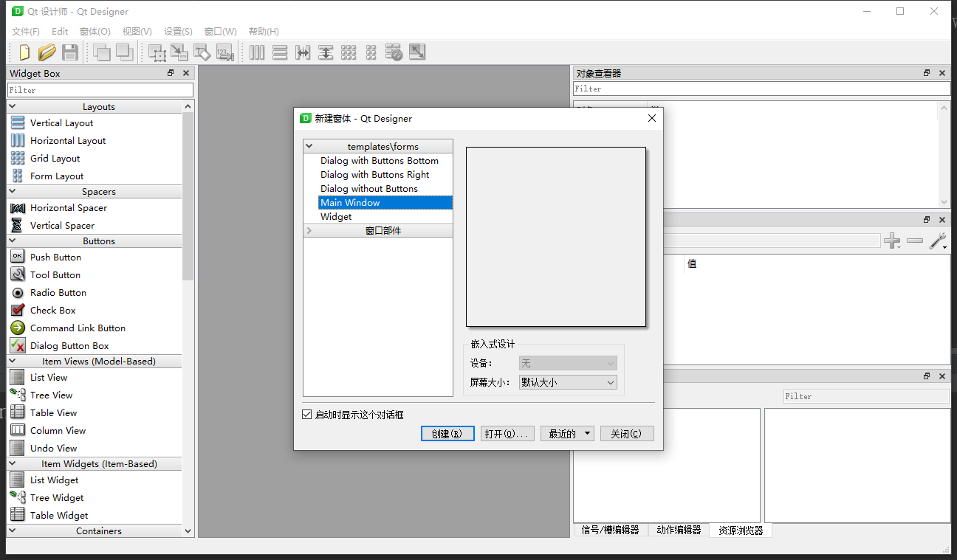957x560 pixels.
Task: Click the 关闭 button in the dialog
Action: tap(627, 433)
